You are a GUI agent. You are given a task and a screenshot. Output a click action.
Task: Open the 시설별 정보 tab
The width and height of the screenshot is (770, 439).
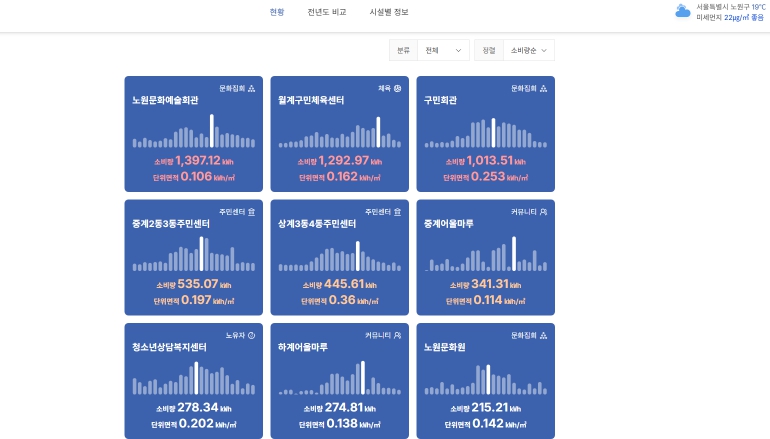point(389,12)
